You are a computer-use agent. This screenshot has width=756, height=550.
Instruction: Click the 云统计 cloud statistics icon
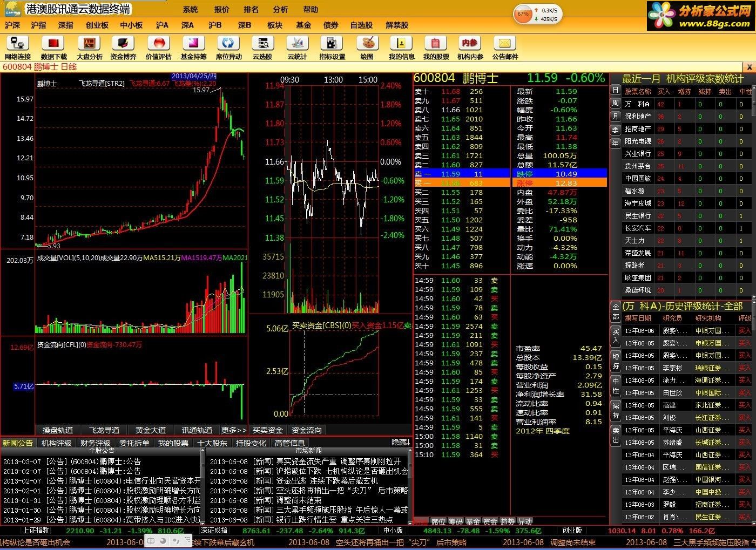point(297,47)
